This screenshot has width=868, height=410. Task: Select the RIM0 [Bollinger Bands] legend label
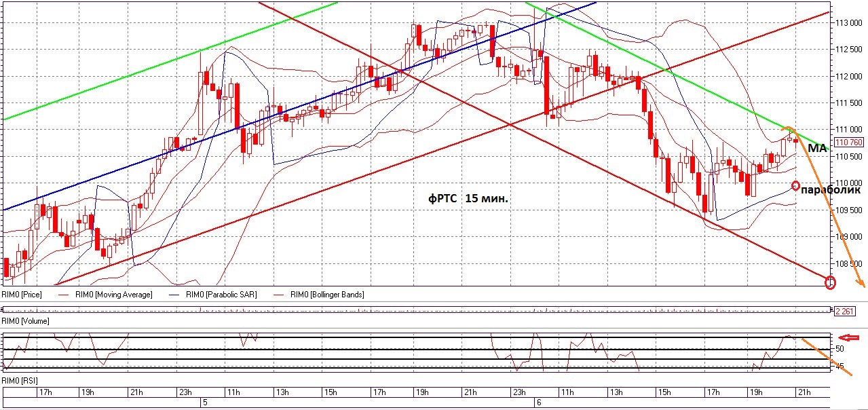326,295
